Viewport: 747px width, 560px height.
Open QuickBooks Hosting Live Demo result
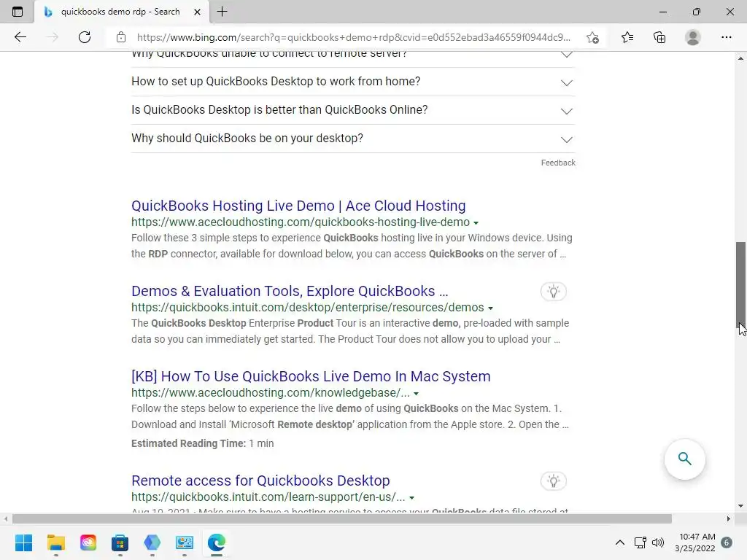click(x=298, y=206)
